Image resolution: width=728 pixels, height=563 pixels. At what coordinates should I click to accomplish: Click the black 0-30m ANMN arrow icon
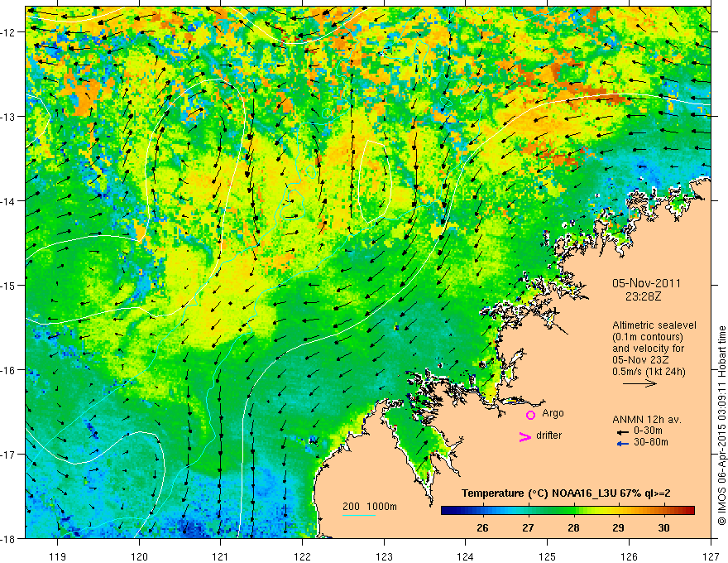click(x=623, y=432)
